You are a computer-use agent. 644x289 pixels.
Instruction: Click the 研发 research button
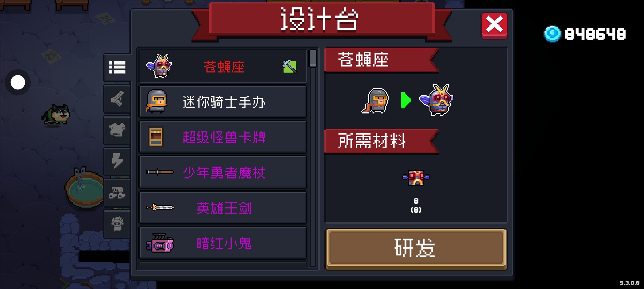point(416,248)
